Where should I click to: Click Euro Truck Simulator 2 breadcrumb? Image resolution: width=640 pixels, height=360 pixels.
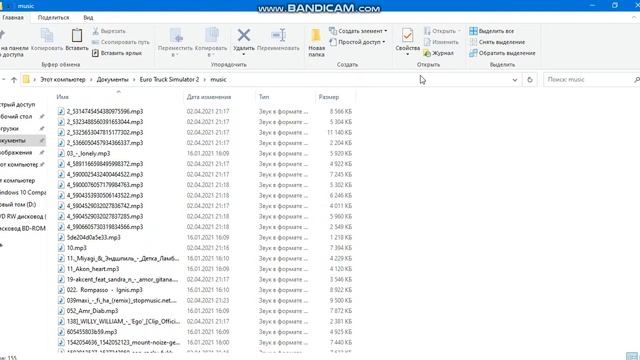click(x=169, y=80)
